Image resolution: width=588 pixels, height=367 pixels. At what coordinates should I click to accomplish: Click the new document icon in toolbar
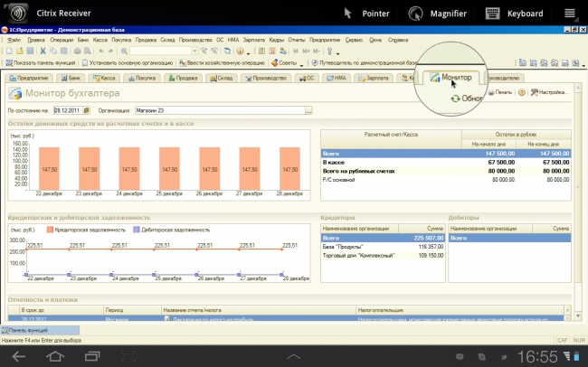coord(9,51)
